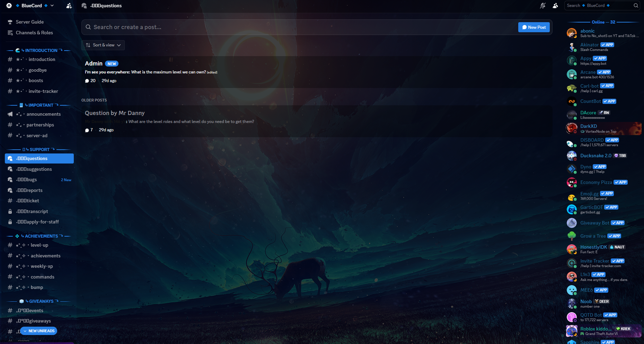Click the NEW UNREADS button in the sidebar

[x=38, y=331]
